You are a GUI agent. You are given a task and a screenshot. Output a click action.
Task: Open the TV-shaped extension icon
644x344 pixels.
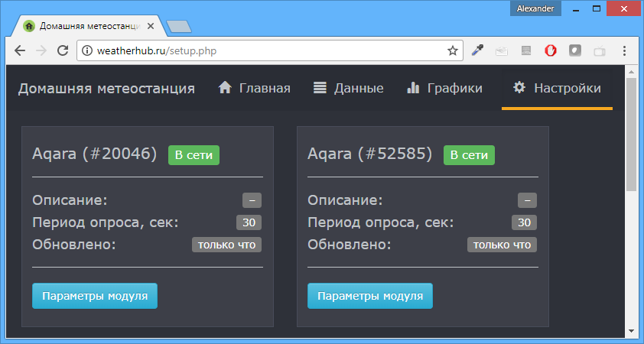click(600, 51)
